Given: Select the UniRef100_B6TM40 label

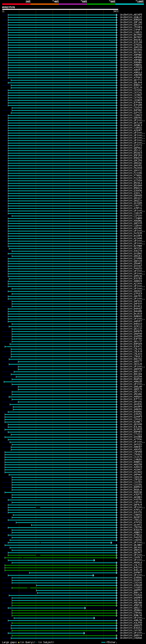Looking at the screenshot, I should [x=131, y=35].
